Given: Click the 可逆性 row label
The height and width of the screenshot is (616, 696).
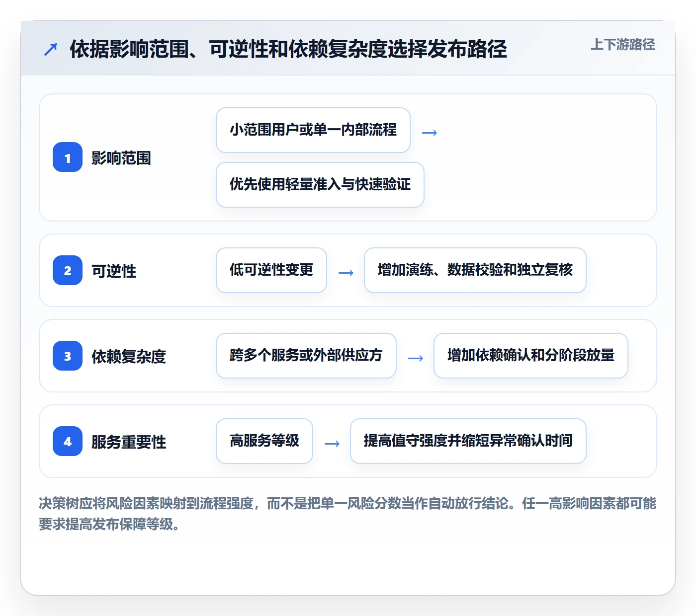Looking at the screenshot, I should pos(114,271).
